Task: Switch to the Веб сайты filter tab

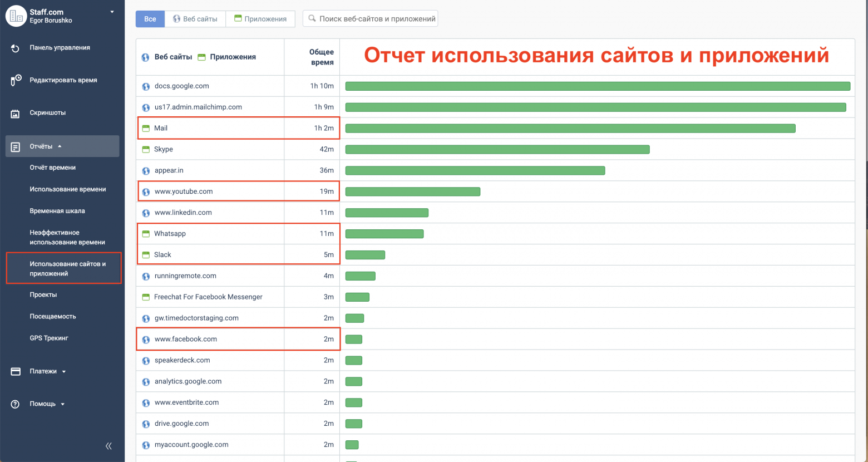Action: point(195,18)
